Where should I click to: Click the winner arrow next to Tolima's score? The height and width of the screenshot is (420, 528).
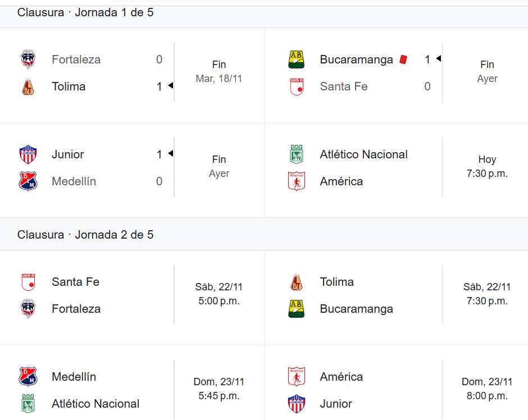click(170, 86)
